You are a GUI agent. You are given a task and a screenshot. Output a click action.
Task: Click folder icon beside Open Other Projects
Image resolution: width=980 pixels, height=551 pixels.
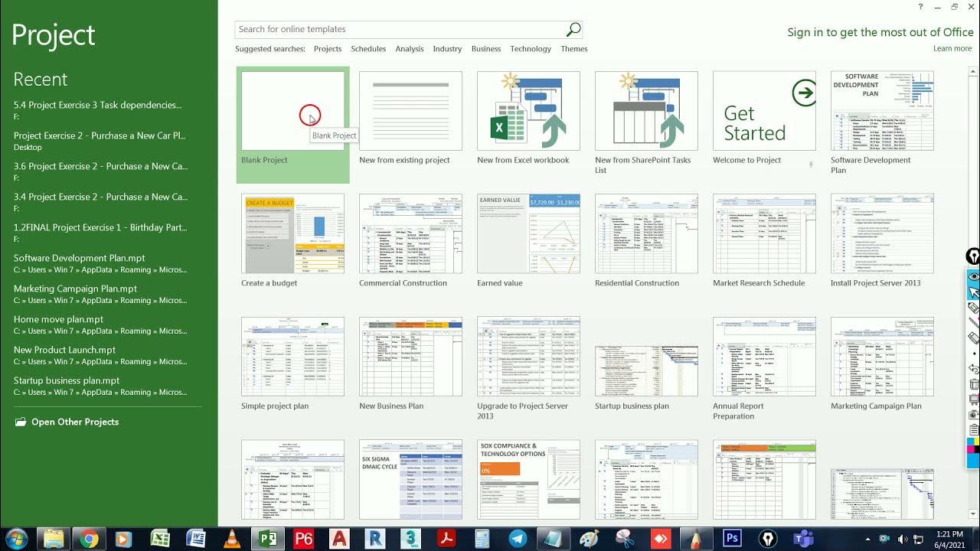(x=21, y=422)
